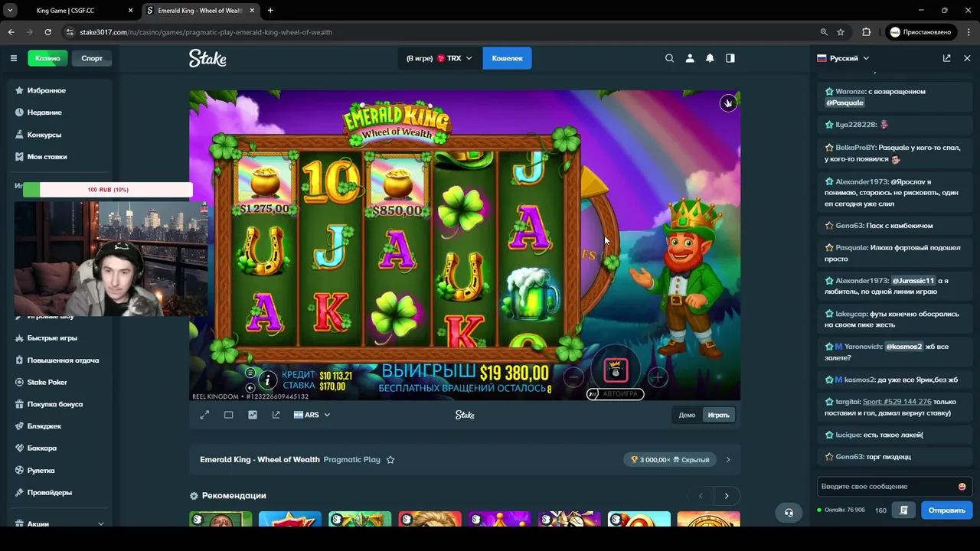
Task: Open the search magnifier in Stake header
Action: (x=669, y=58)
